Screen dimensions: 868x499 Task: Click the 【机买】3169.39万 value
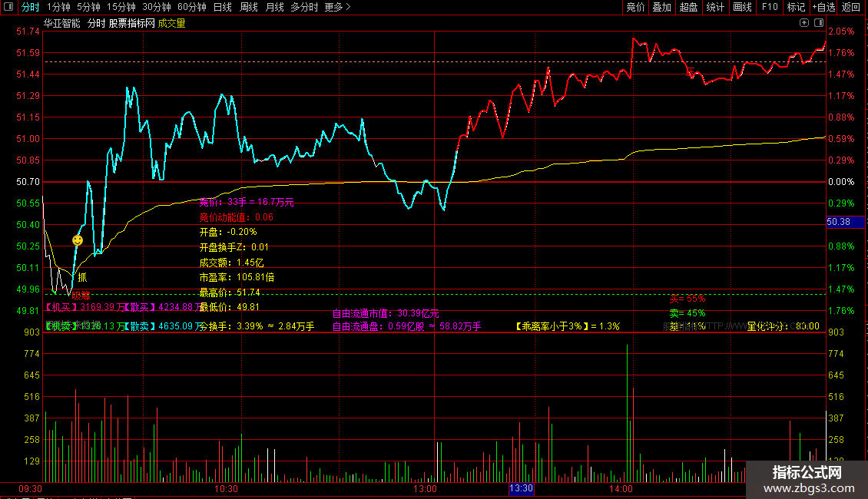83,307
